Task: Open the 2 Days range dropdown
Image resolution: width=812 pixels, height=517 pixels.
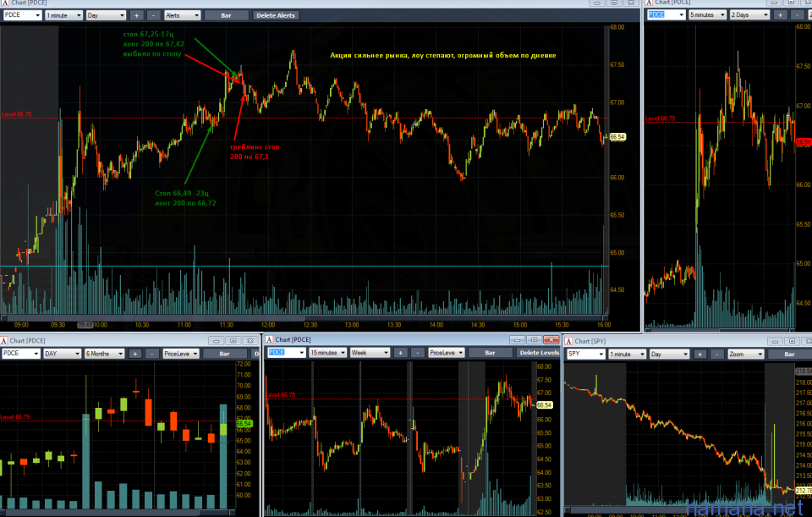Action: [749, 14]
